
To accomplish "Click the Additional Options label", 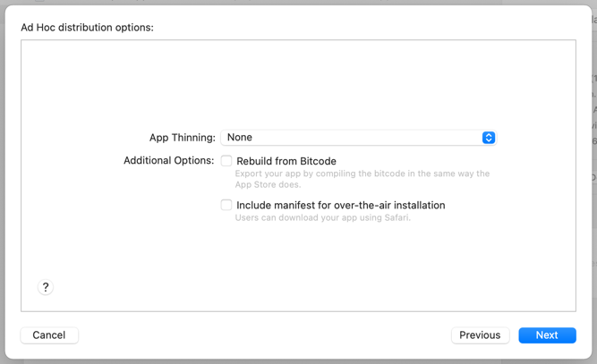I will [x=169, y=160].
